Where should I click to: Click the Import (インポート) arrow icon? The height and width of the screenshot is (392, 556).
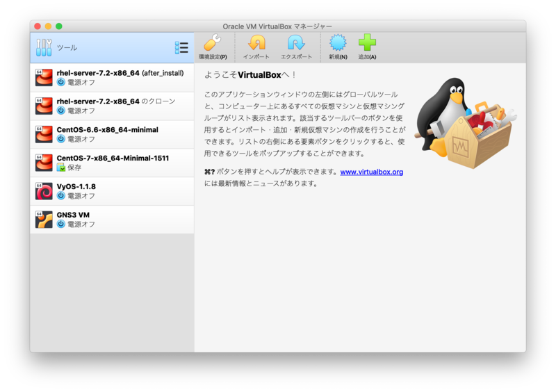pyautogui.click(x=256, y=42)
